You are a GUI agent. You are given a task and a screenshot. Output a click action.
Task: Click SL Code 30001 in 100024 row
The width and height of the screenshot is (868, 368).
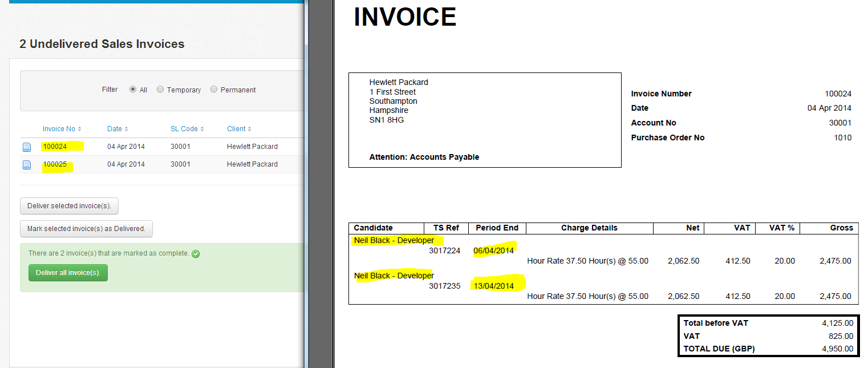pos(180,147)
